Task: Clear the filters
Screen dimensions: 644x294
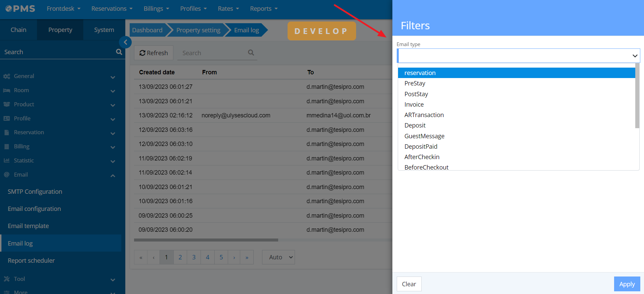Action: pyautogui.click(x=409, y=284)
